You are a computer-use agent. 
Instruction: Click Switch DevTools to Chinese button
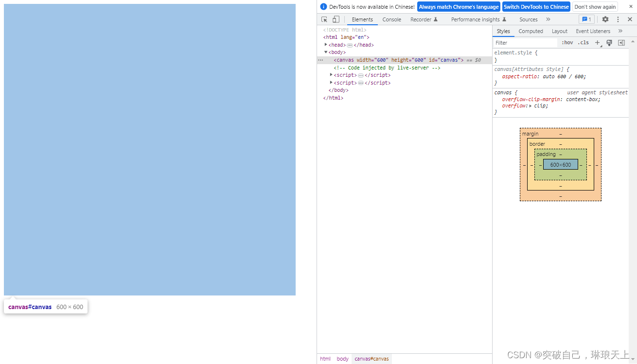536,7
